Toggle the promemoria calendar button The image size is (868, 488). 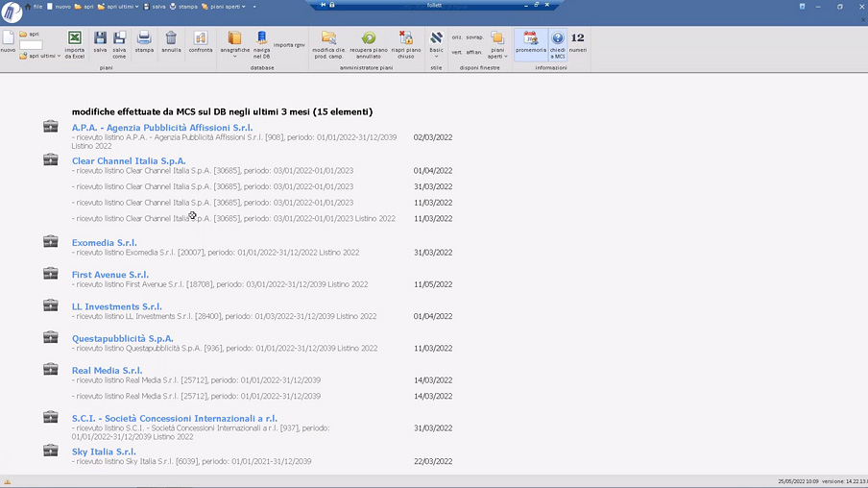(x=530, y=38)
